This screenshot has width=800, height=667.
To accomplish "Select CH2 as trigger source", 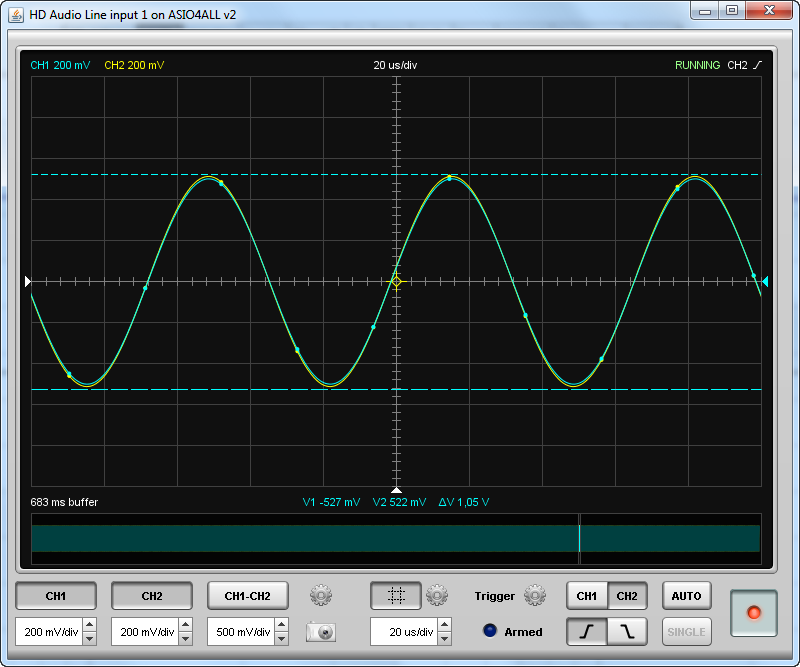I will pos(627,596).
